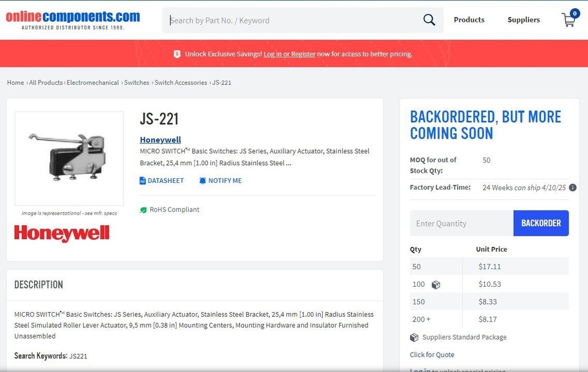
Task: Click the Honeywell manufacturer link
Action: pos(160,140)
